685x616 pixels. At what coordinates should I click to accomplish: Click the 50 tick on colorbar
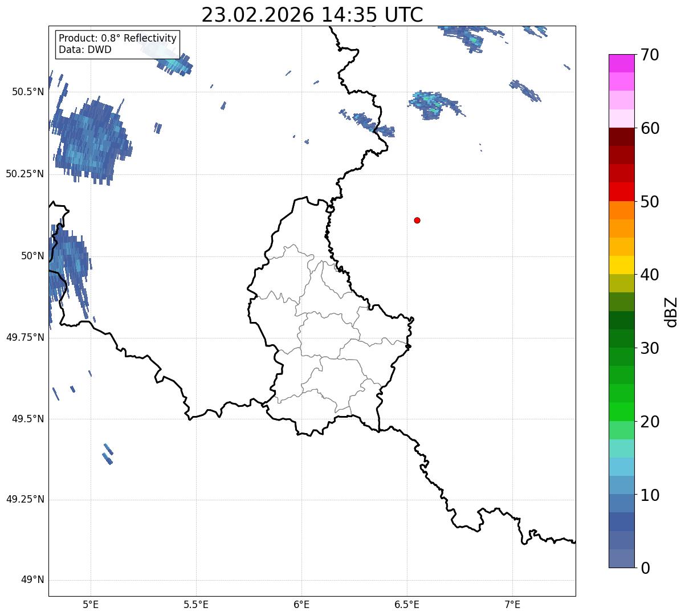pyautogui.click(x=649, y=202)
